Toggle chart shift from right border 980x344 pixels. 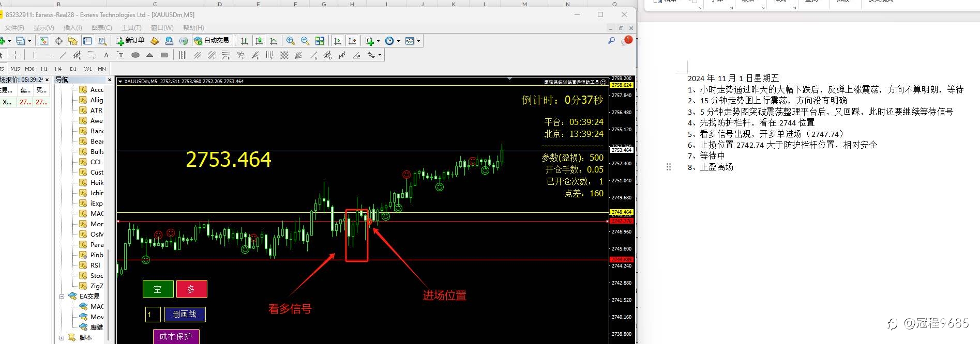click(352, 41)
